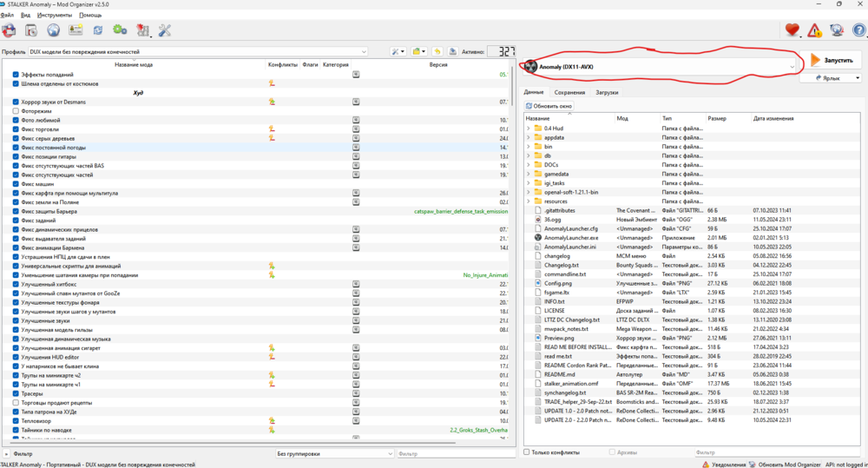Open the warning triangle notifications icon
The image size is (868, 468).
click(x=814, y=30)
